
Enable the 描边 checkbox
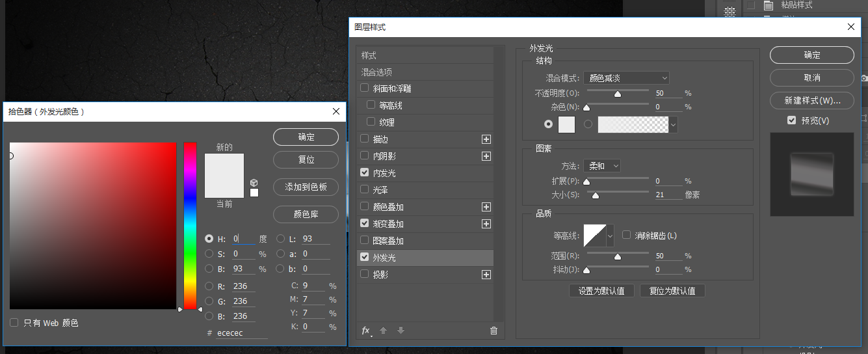tap(365, 139)
